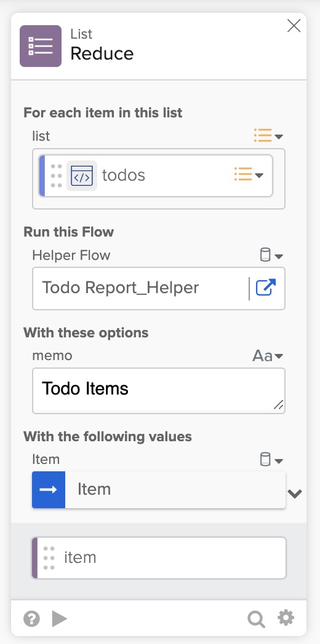Click the magnifier search icon in footer
Screen dimensions: 320x644
point(256,619)
